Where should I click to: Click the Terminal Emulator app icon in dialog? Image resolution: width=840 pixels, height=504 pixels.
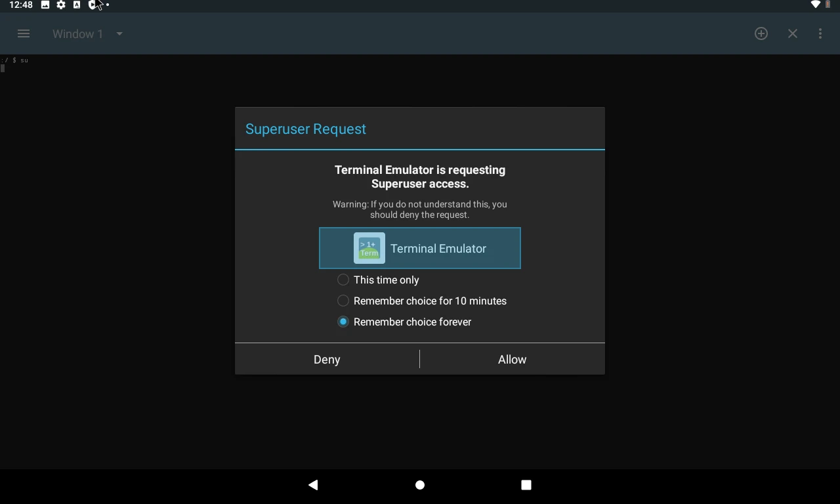(369, 248)
